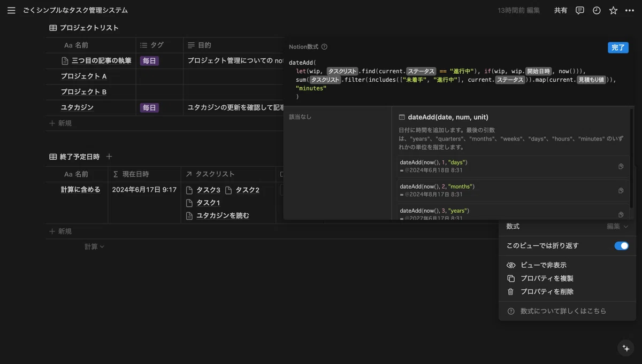Open the プロジェクト B row
The width and height of the screenshot is (642, 364).
coord(83,92)
